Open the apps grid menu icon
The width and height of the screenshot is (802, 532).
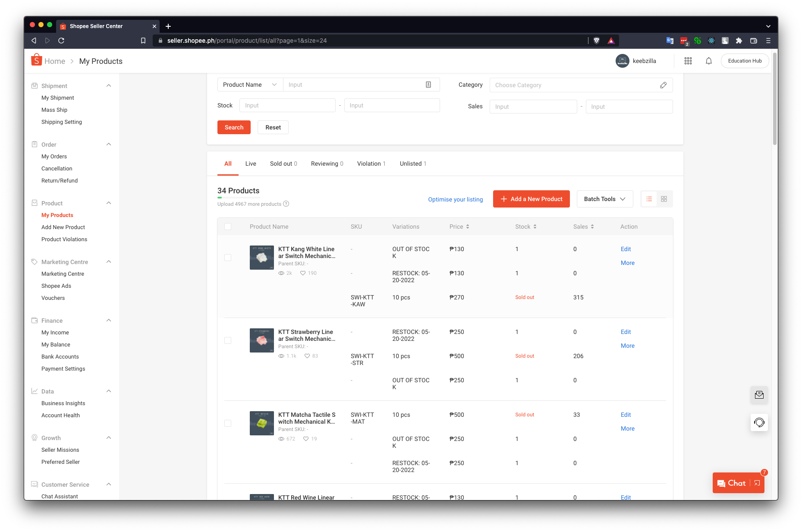[x=688, y=61]
